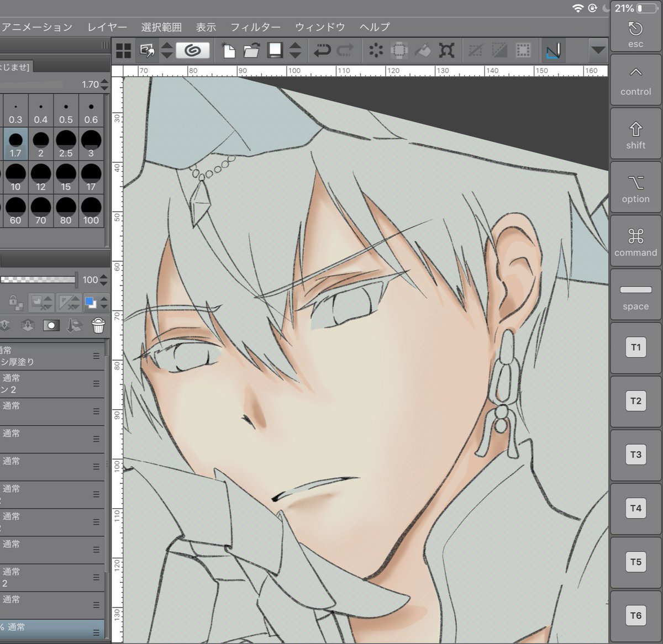Click the Redo arrow
663x644 pixels.
345,51
